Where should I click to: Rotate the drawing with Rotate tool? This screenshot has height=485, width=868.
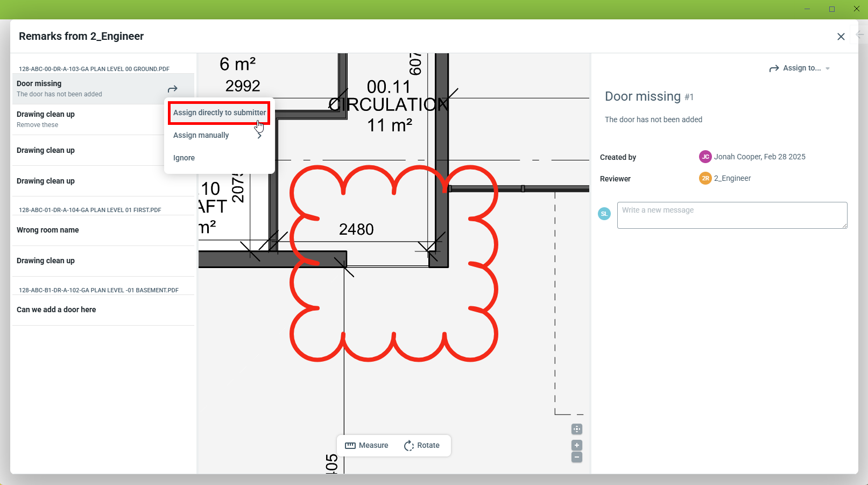(421, 445)
